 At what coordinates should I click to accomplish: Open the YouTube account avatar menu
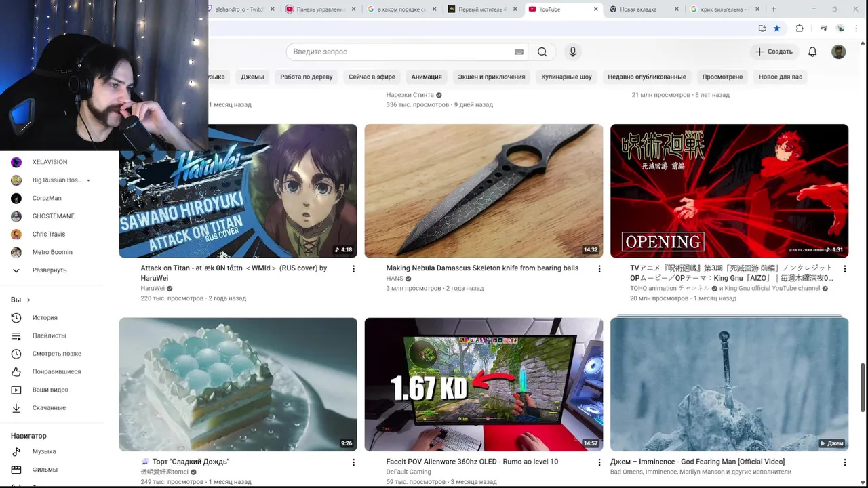(839, 52)
